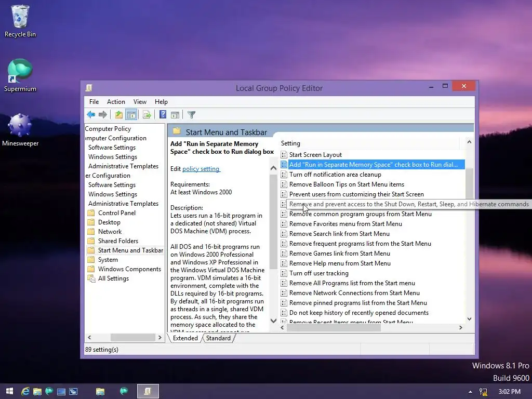532x399 pixels.
Task: Click the Forward arrow in the toolbar
Action: tap(102, 115)
